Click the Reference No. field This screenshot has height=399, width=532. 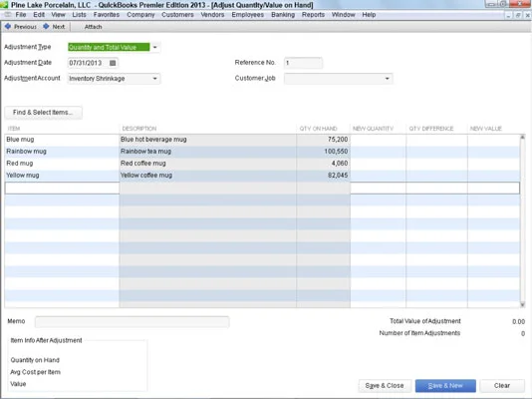(x=303, y=63)
